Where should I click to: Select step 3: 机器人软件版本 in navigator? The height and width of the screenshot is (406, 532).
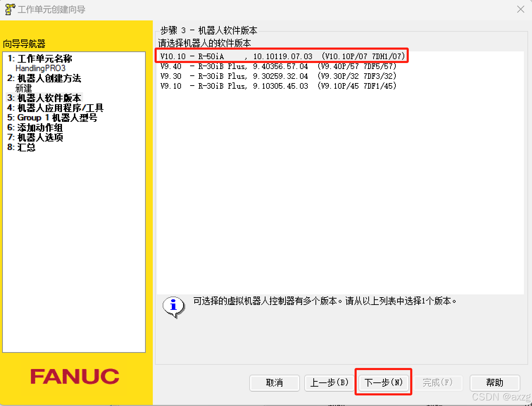click(x=44, y=98)
